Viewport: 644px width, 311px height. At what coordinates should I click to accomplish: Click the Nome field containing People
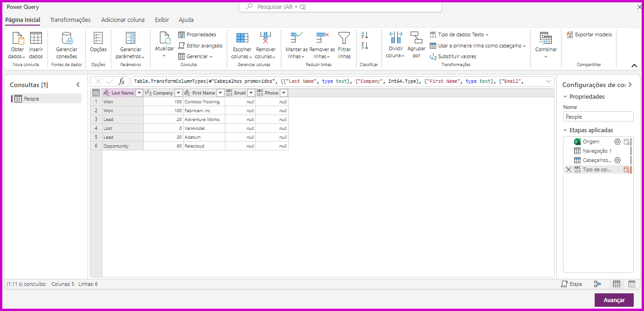tap(598, 117)
